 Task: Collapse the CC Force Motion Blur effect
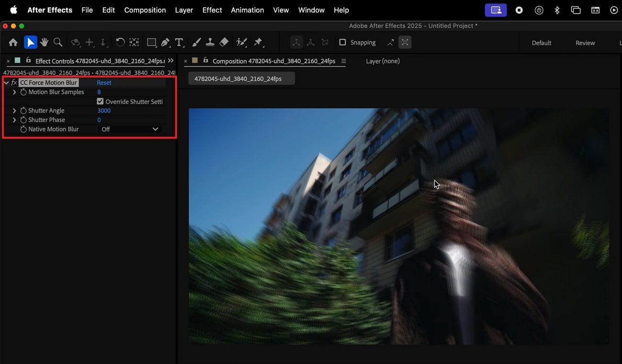coord(6,82)
